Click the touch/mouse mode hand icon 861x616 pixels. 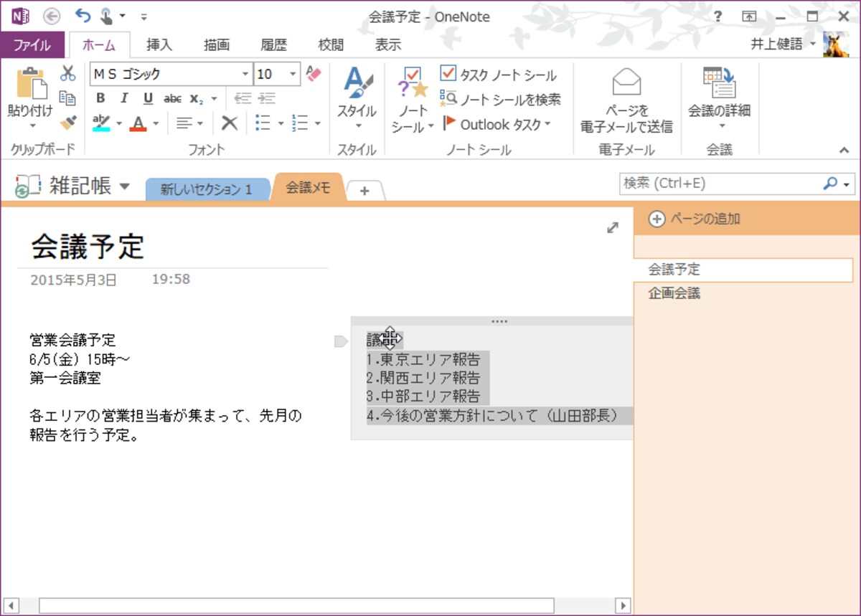(106, 15)
